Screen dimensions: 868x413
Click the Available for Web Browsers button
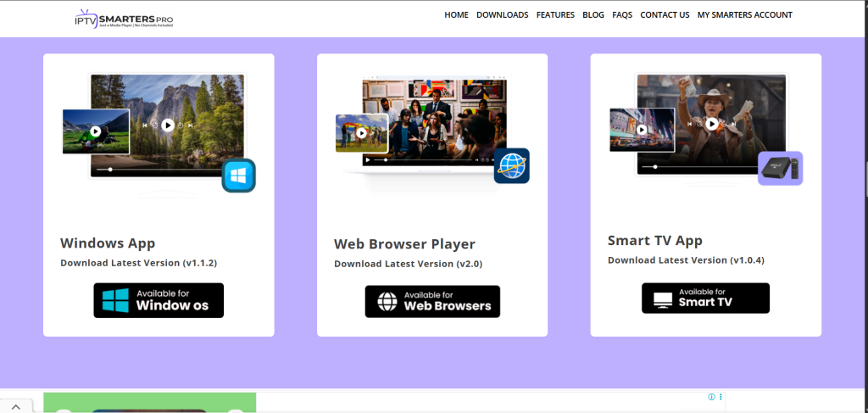point(432,301)
